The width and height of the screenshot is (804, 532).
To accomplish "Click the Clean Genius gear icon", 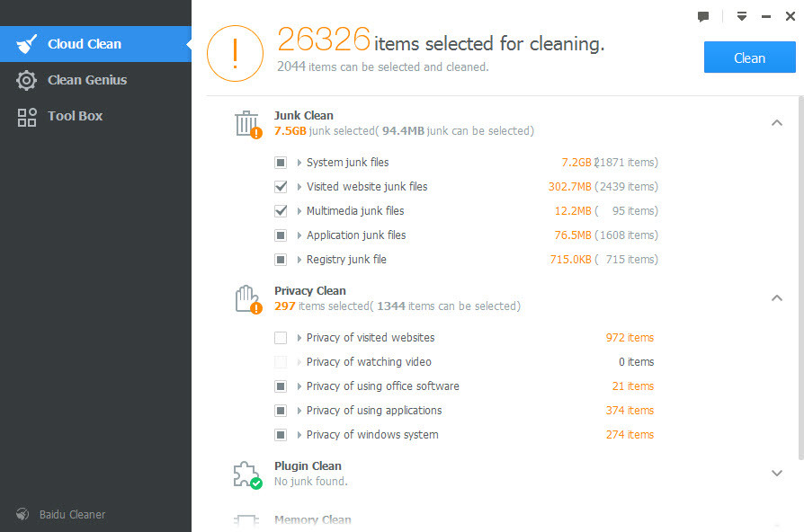I will [26, 81].
